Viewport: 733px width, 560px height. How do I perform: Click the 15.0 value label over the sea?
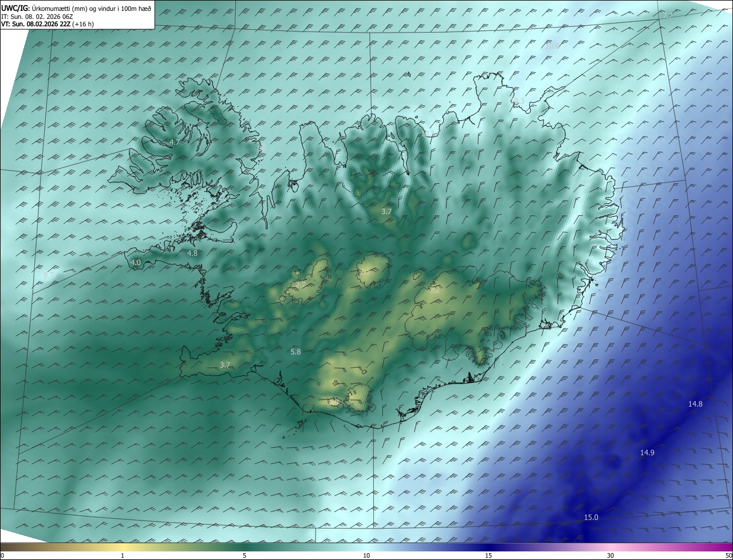coord(591,518)
